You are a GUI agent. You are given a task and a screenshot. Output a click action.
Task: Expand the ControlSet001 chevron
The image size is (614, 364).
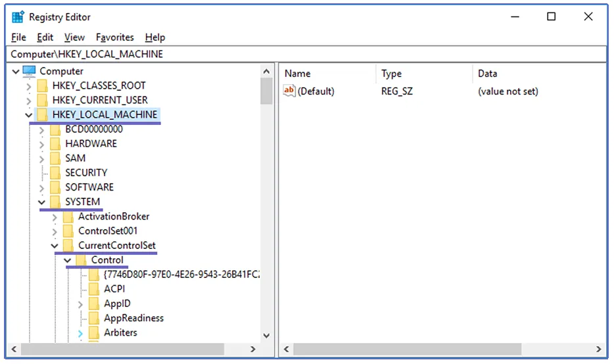pyautogui.click(x=55, y=232)
